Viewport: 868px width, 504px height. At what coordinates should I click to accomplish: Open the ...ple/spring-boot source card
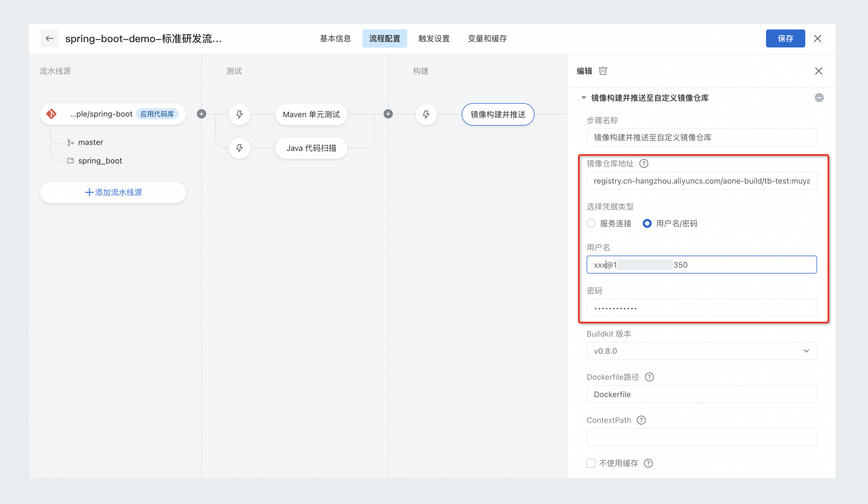(113, 114)
